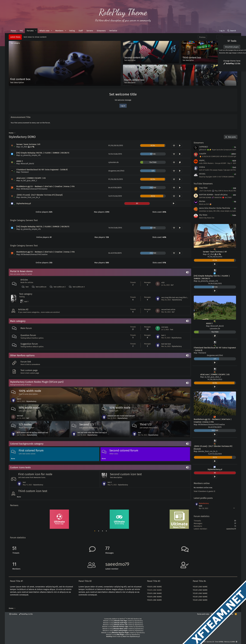
Task: Collapse the Colored backgrounds category
Action: tap(188, 443)
